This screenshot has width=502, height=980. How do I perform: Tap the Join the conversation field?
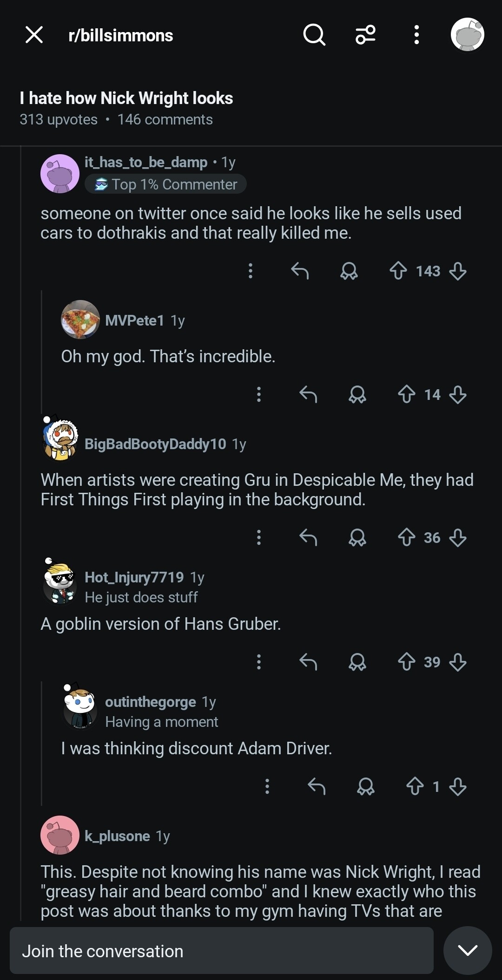[x=222, y=951]
